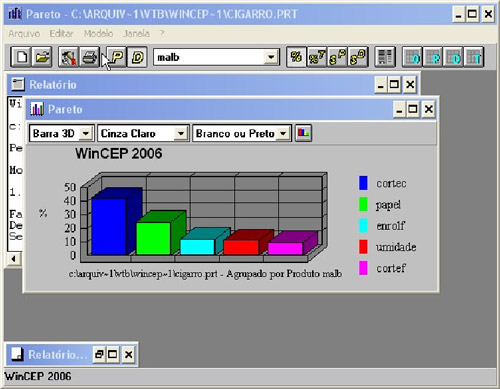This screenshot has height=389, width=500.
Task: Restore the minimized Relatório window
Action: [x=99, y=354]
